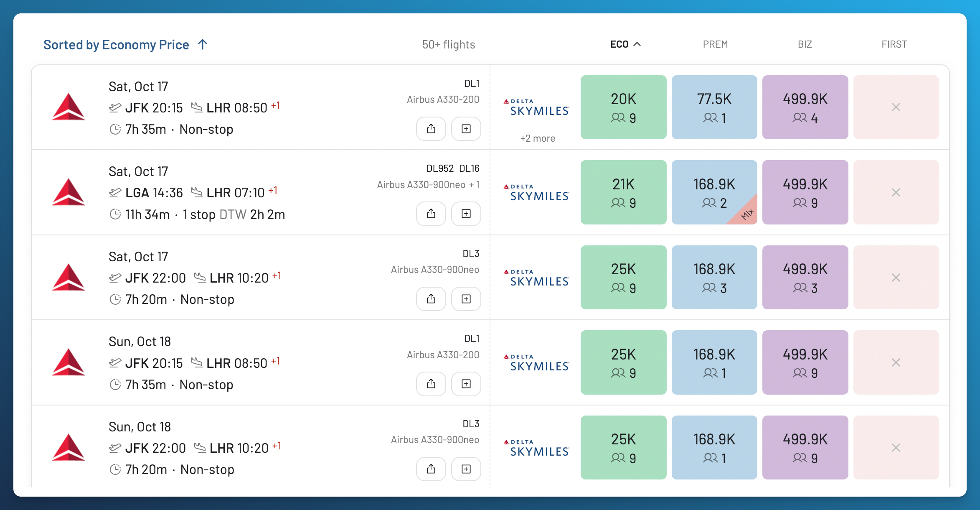Select 20K economy fare on Sat DL1
This screenshot has width=980, height=510.
pyautogui.click(x=624, y=107)
